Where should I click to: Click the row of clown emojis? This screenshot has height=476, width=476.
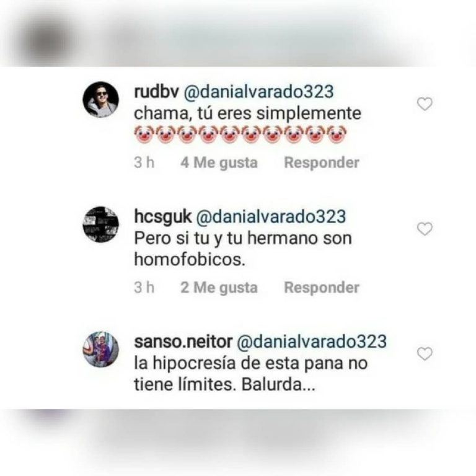[240, 134]
